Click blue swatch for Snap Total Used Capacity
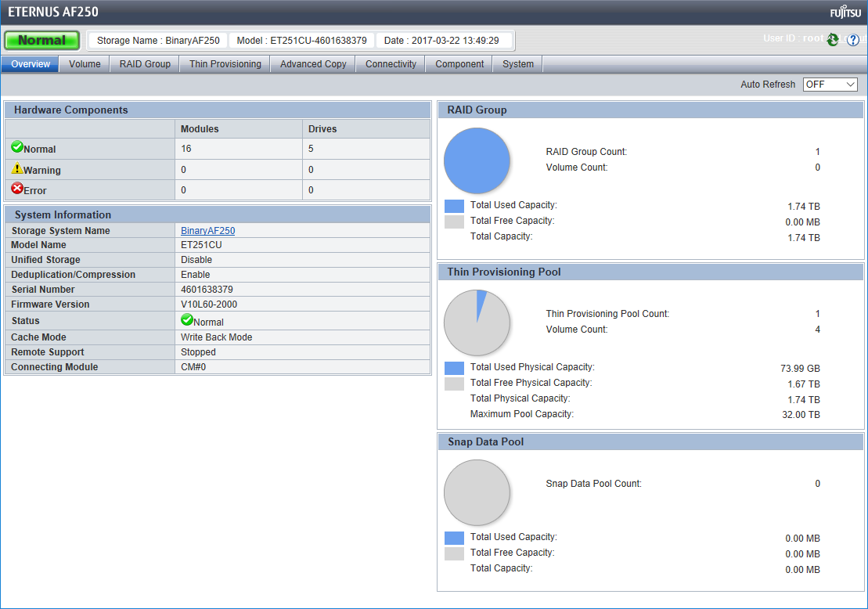Image resolution: width=868 pixels, height=609 pixels. 454,538
